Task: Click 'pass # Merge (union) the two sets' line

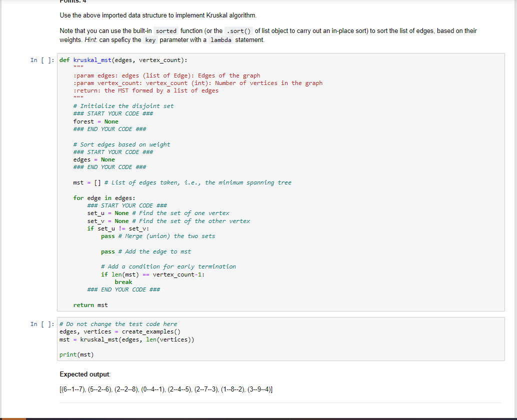Action: (x=158, y=236)
